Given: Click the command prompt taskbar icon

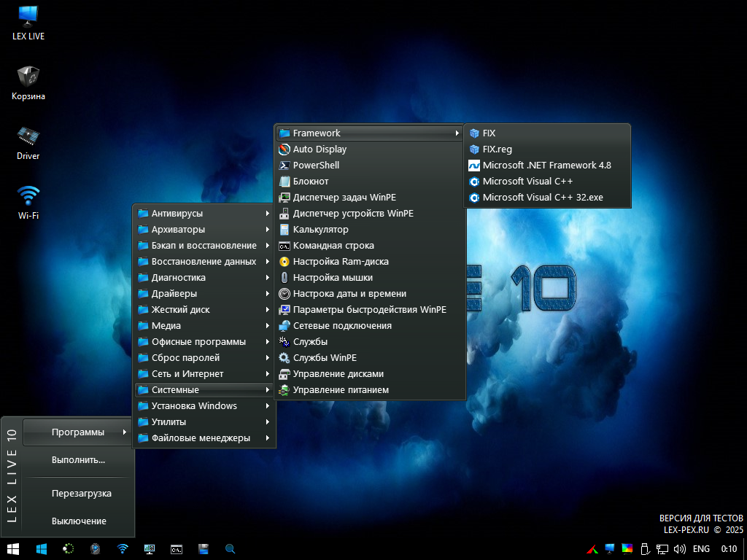Looking at the screenshot, I should 177,549.
